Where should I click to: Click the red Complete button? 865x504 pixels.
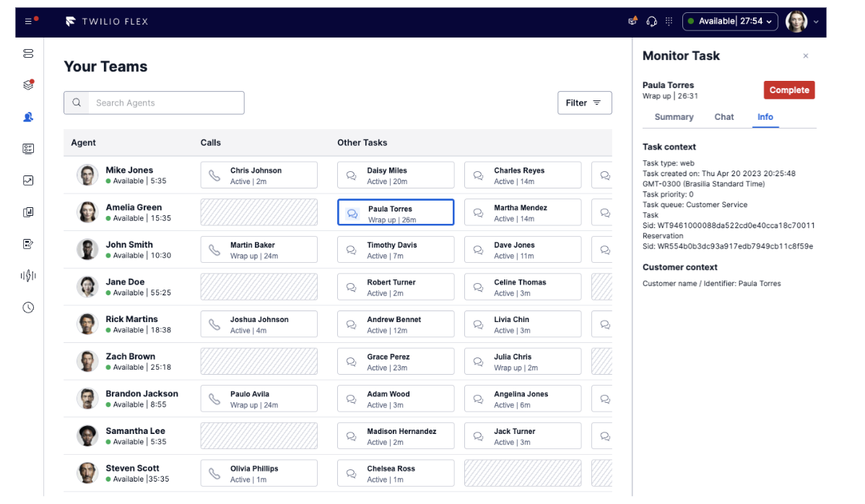click(x=788, y=90)
